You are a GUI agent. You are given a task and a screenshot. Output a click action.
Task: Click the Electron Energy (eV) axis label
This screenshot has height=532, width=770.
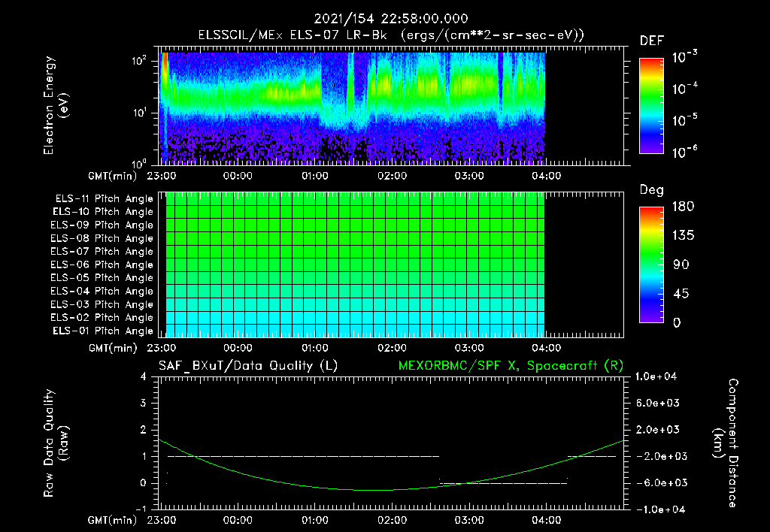click(56, 105)
